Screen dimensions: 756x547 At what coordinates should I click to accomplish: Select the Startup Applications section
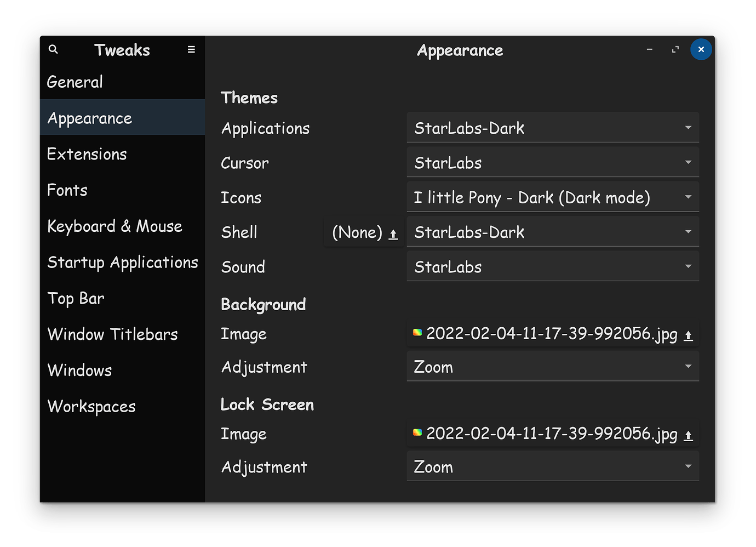pyautogui.click(x=123, y=262)
